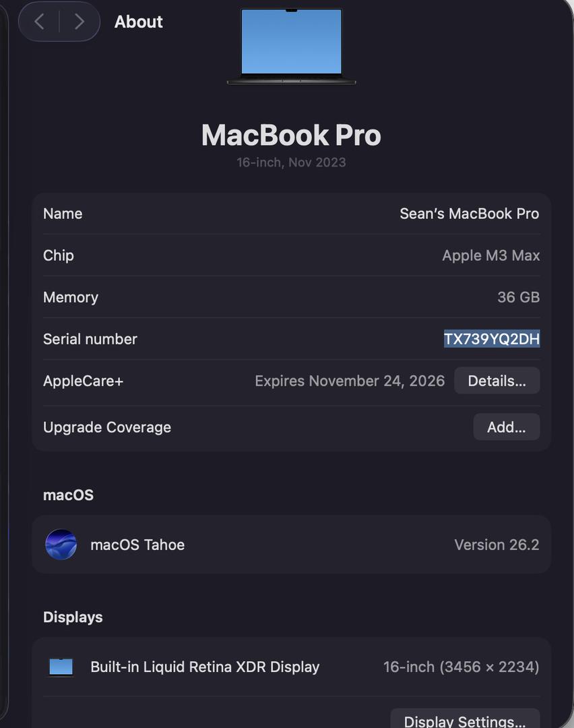Click the 16-inch, Nov 2023 subtitle
574x728 pixels.
[291, 162]
